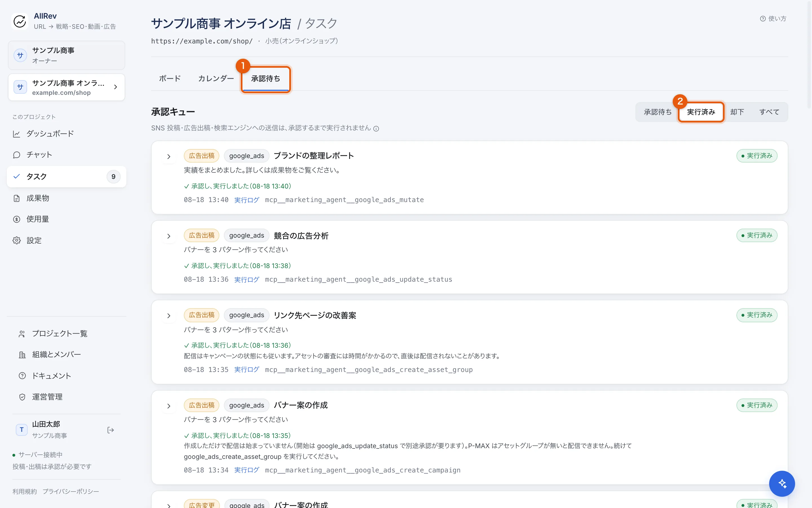Click the 組織とメンバー building icon
The height and width of the screenshot is (508, 812).
[22, 355]
